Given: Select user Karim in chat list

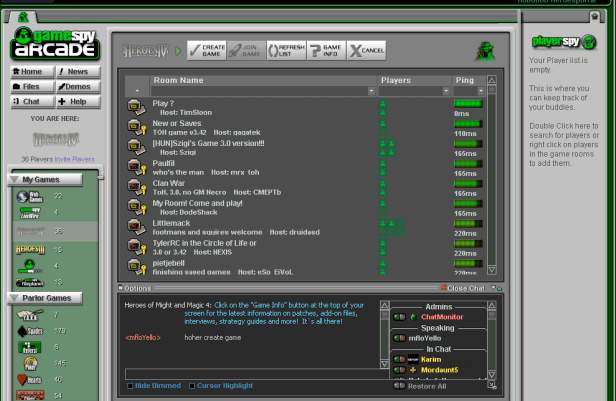Looking at the screenshot, I should [431, 359].
